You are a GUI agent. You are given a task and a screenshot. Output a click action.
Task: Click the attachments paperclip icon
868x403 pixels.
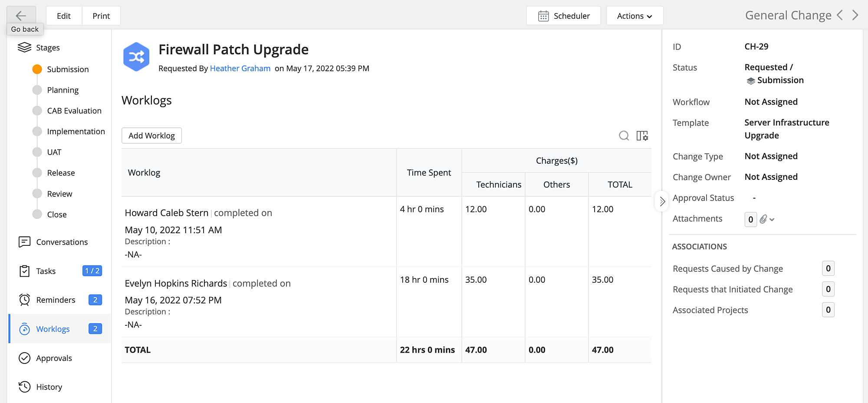tap(764, 219)
